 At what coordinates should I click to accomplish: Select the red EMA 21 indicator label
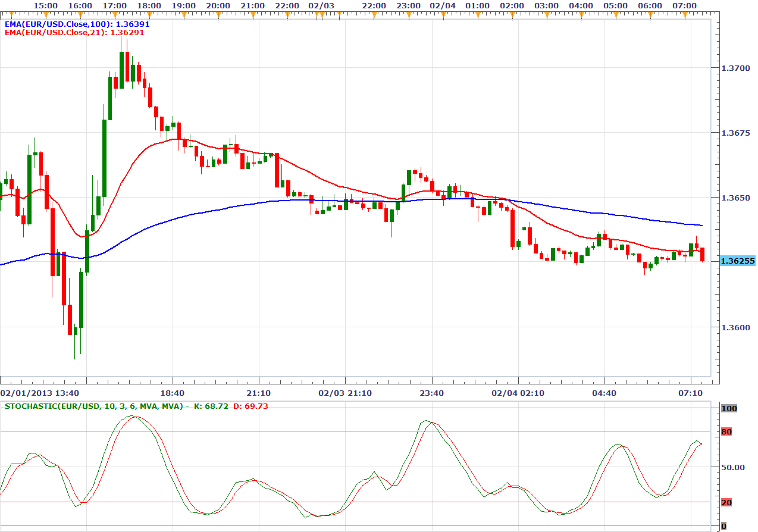(x=74, y=33)
